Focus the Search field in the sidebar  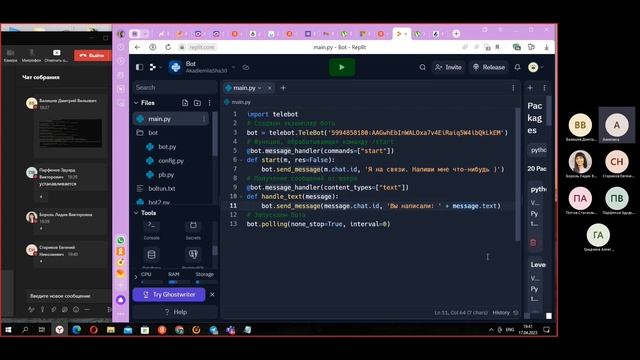[x=174, y=87]
